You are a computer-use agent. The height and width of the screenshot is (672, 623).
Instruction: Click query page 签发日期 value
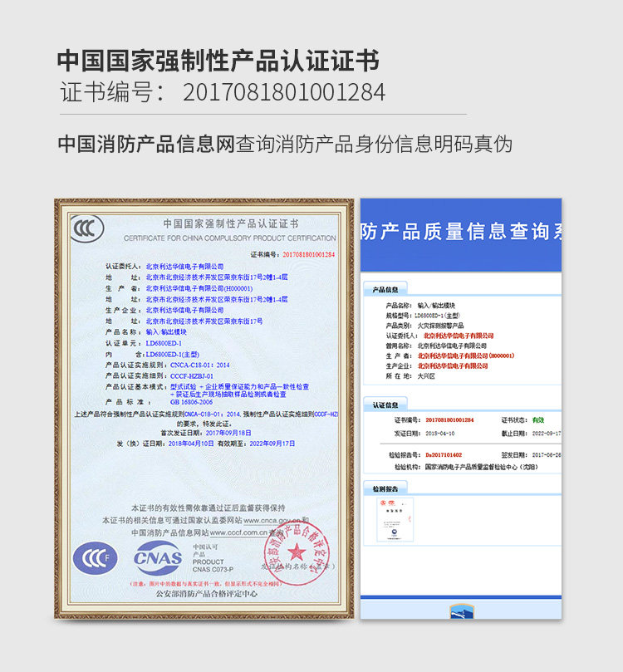pyautogui.click(x=547, y=455)
